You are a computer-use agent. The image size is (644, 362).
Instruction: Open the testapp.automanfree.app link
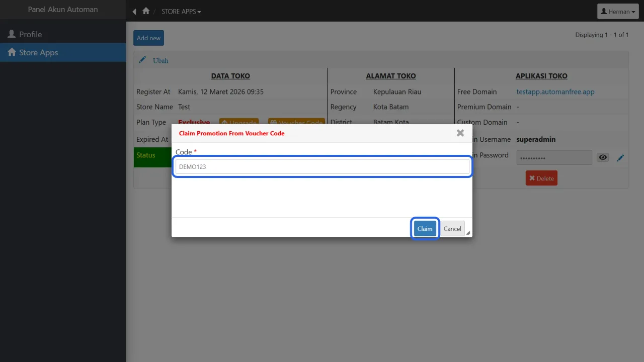pos(555,92)
